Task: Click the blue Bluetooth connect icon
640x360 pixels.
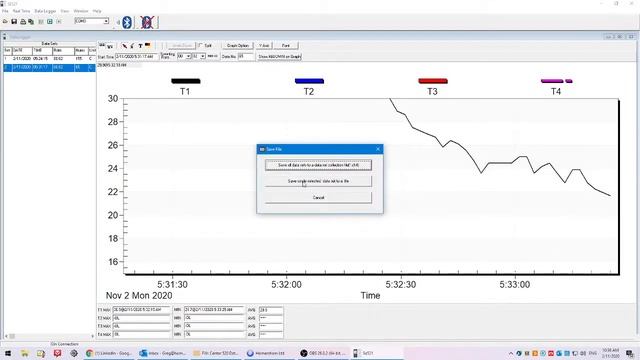Action: 127,22
